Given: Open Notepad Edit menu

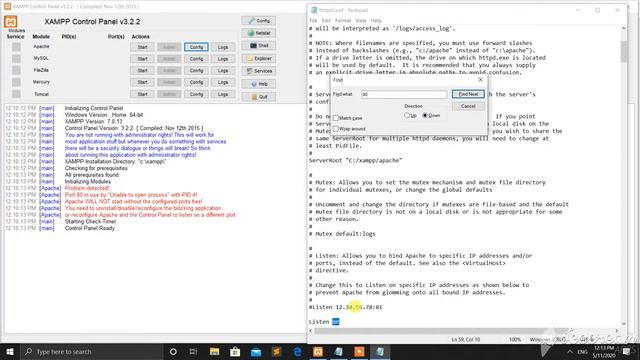Looking at the screenshot, I should tap(326, 20).
